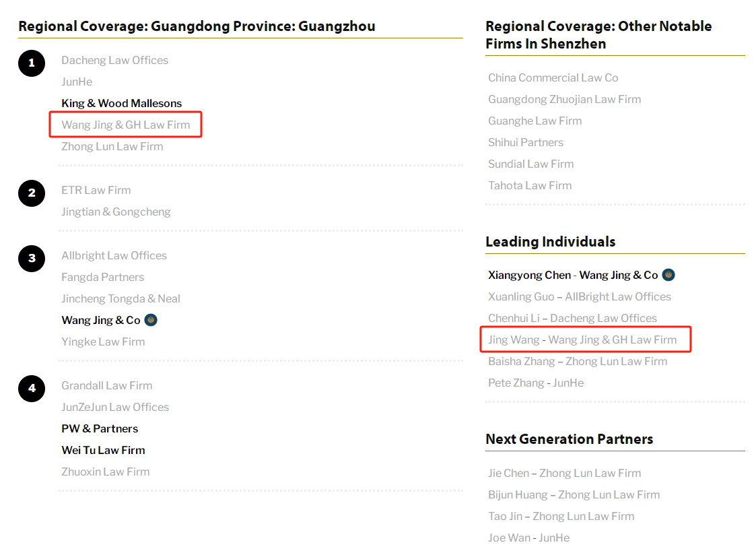
Task: Click the Guangzhou Regional Coverage heading
Action: tap(197, 26)
